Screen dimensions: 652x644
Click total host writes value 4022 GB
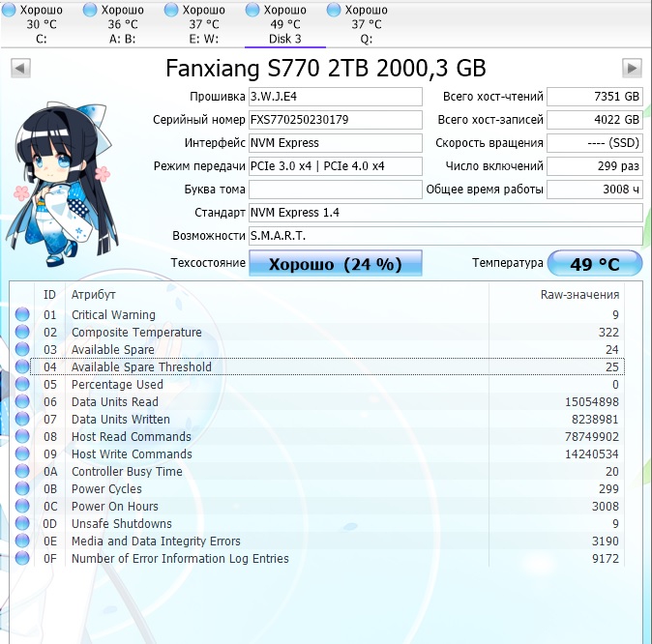[595, 120]
